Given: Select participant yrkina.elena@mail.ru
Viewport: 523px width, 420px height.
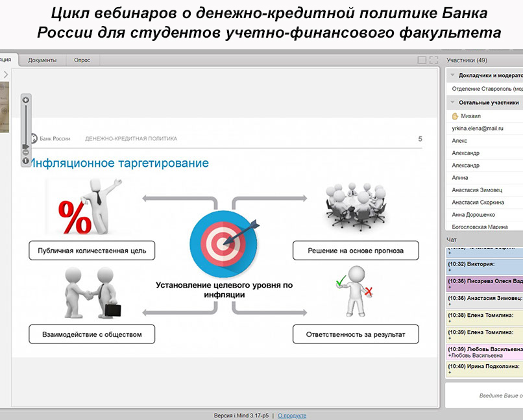Looking at the screenshot, I should click(478, 129).
